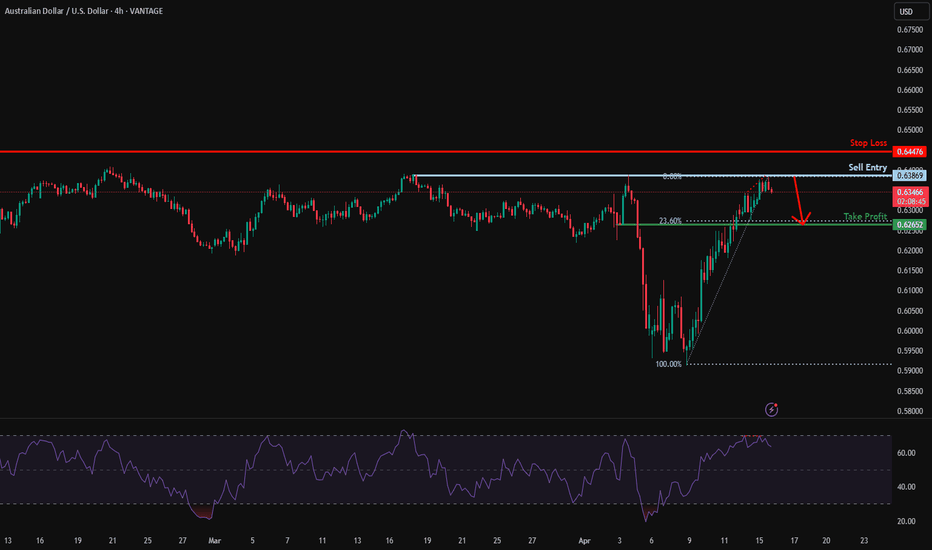Click the Sell Entry price label 0.63869

(x=910, y=175)
